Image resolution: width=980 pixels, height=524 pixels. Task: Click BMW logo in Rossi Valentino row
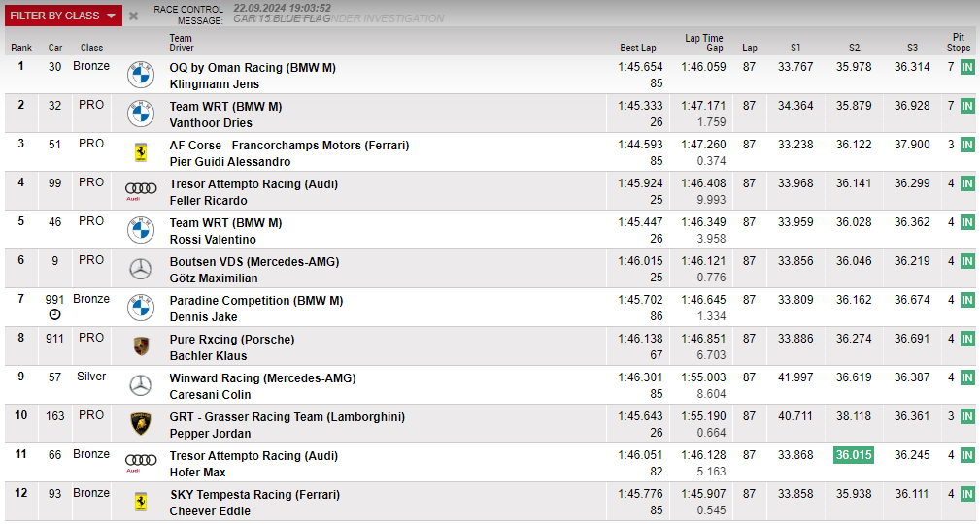(x=141, y=230)
